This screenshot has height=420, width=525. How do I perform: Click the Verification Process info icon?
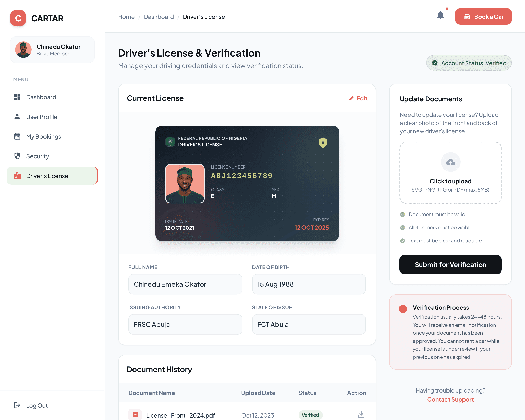click(403, 309)
